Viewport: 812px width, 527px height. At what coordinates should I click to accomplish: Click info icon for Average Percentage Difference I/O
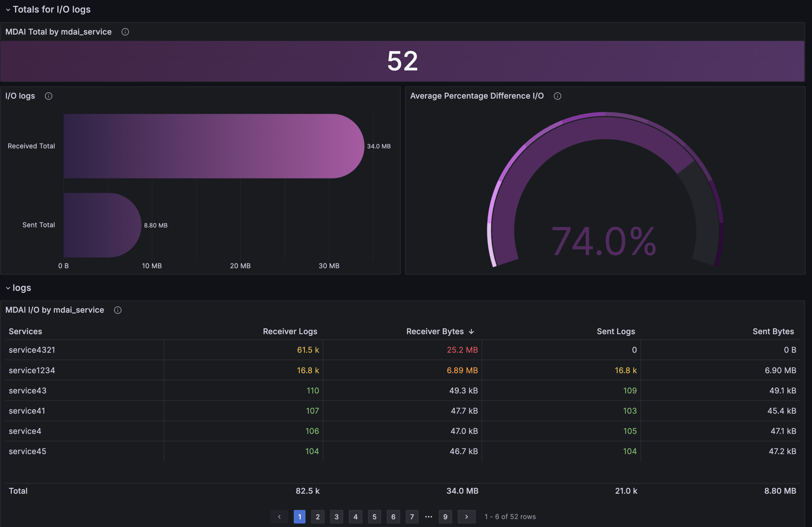(x=557, y=96)
